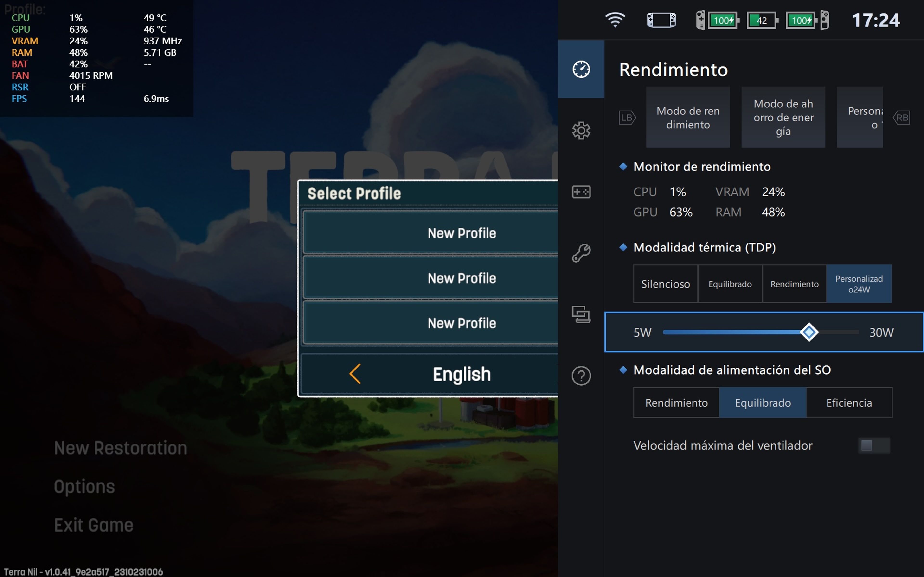Click the TDP wattage slider handle
Screen dimensions: 924x577
(809, 332)
